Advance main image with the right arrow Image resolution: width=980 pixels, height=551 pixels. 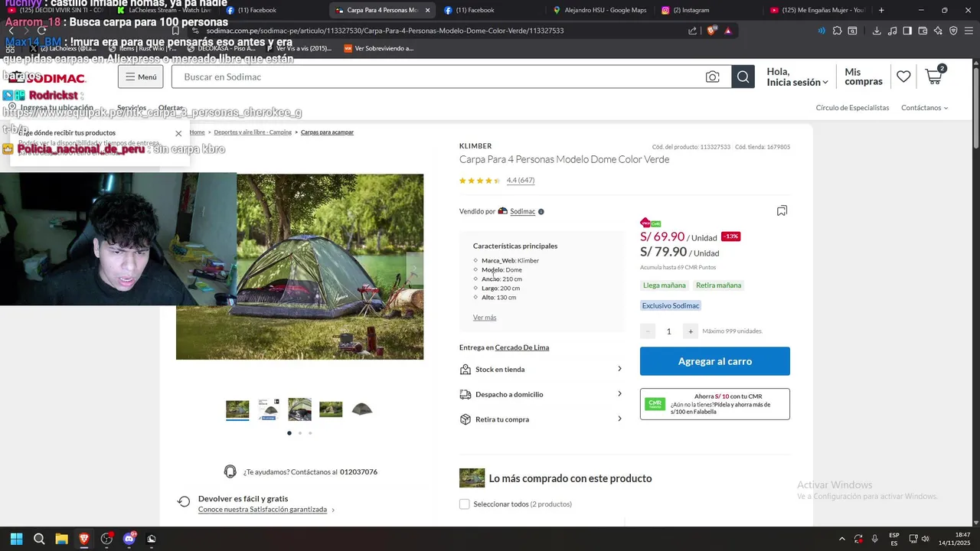[414, 269]
